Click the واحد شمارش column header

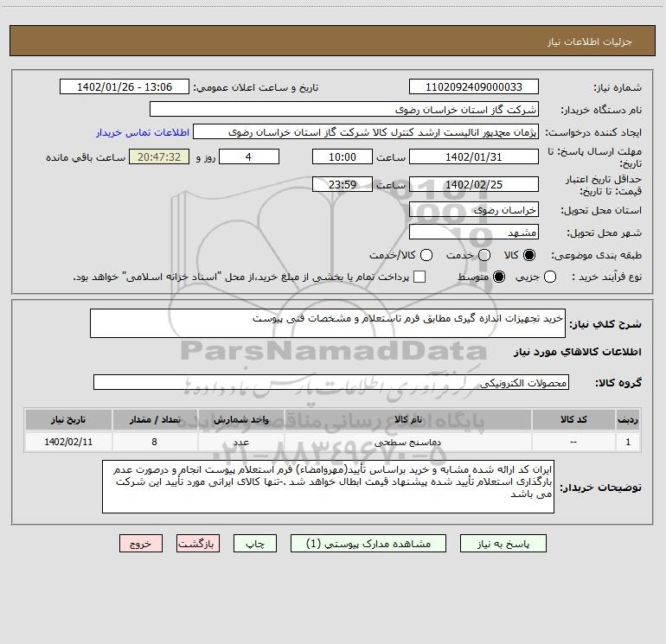point(240,419)
